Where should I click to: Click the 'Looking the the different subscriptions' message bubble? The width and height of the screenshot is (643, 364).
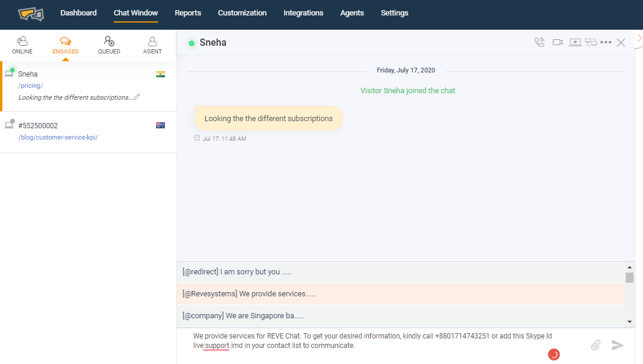point(269,119)
